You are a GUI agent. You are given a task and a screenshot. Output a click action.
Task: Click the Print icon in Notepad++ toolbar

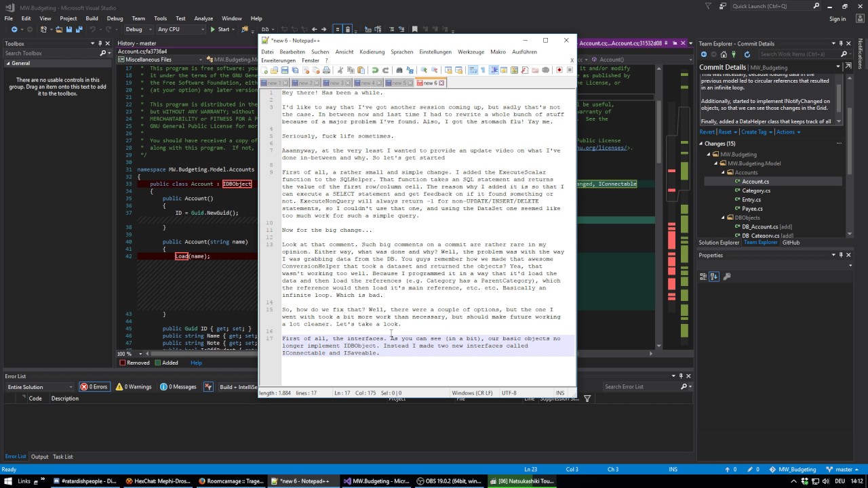[x=326, y=70]
